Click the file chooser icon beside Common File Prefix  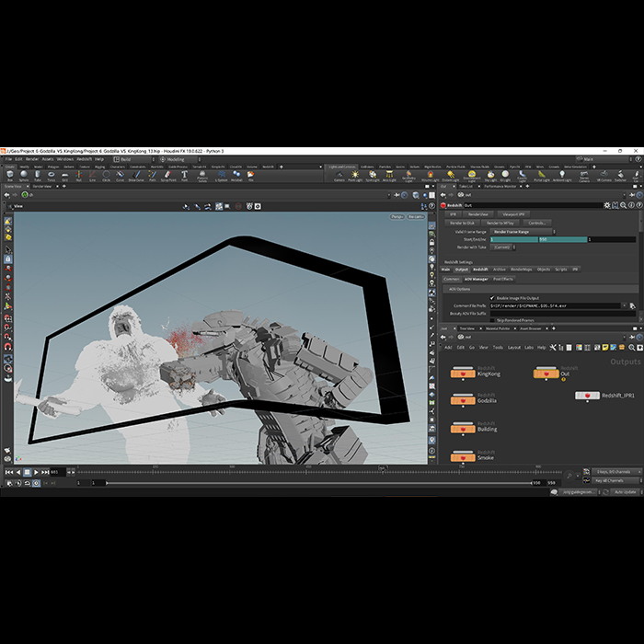632,305
